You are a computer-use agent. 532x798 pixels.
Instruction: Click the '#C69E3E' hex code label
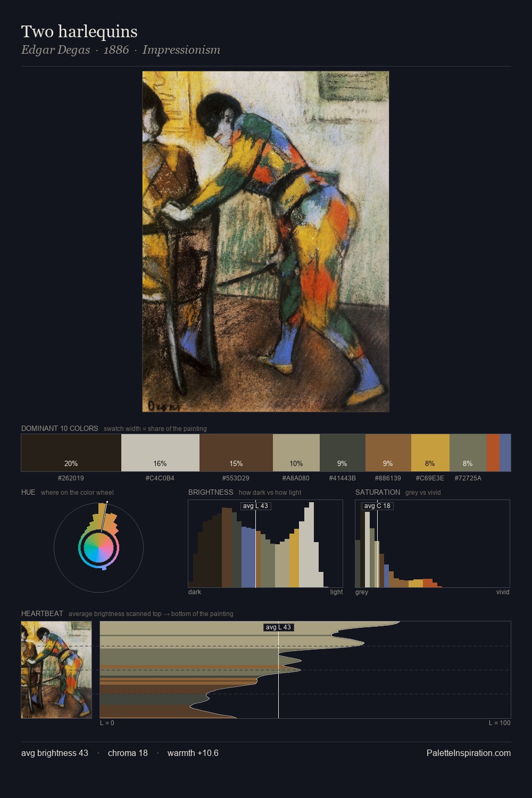pyautogui.click(x=430, y=478)
